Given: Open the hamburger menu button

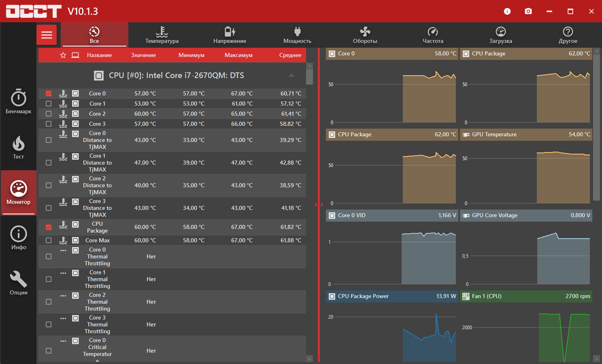Looking at the screenshot, I should click(x=47, y=35).
